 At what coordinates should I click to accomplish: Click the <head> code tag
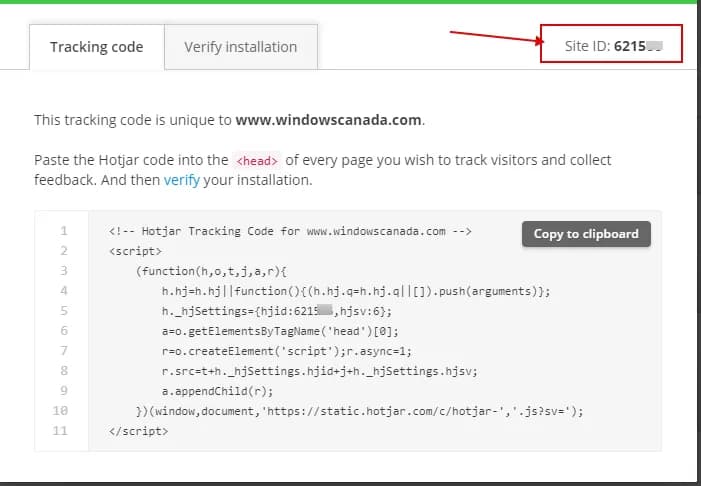257,161
